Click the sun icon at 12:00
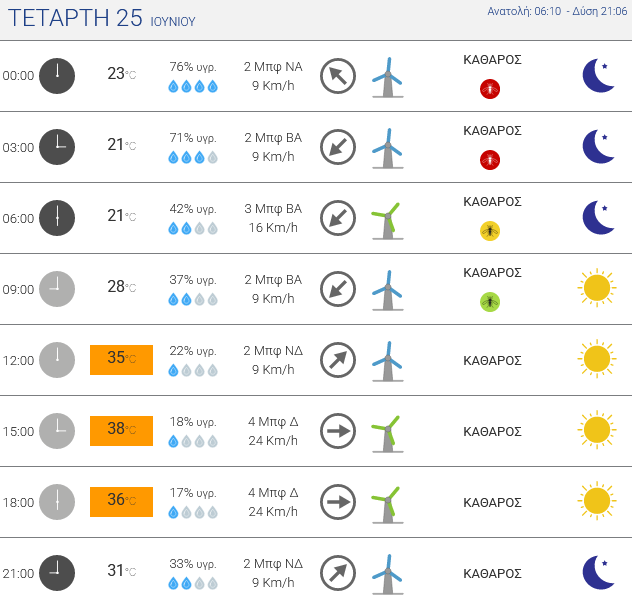 (596, 359)
